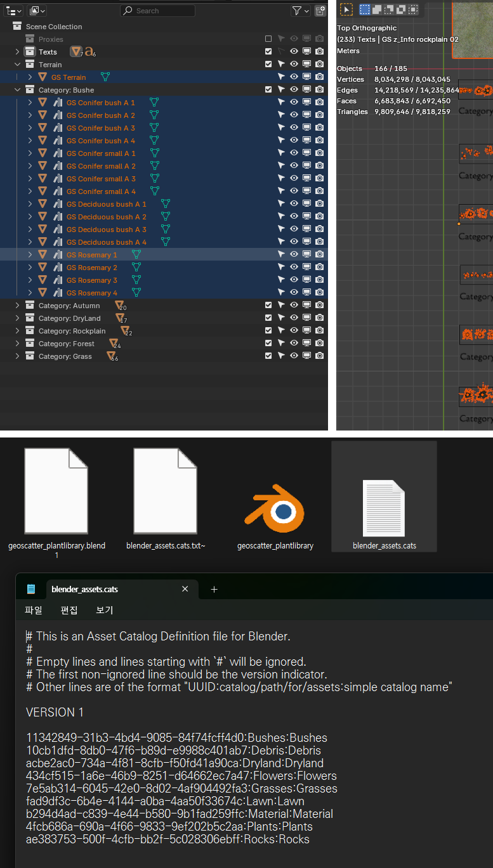Collapse the Category: Bushe collection

click(17, 90)
